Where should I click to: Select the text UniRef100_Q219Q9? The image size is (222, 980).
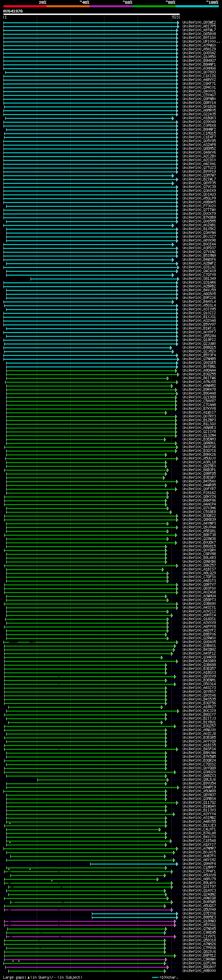(x=199, y=397)
